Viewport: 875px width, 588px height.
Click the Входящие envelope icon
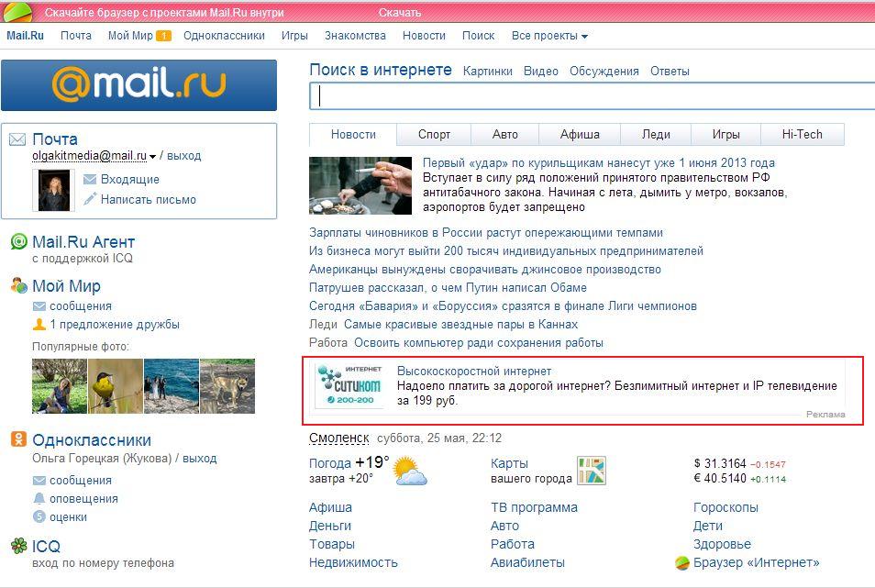90,179
